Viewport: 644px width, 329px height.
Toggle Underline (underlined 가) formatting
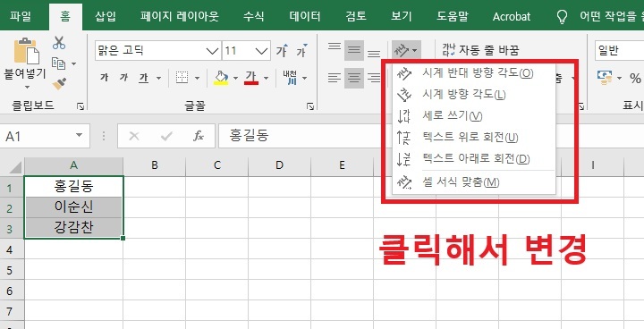(x=143, y=77)
